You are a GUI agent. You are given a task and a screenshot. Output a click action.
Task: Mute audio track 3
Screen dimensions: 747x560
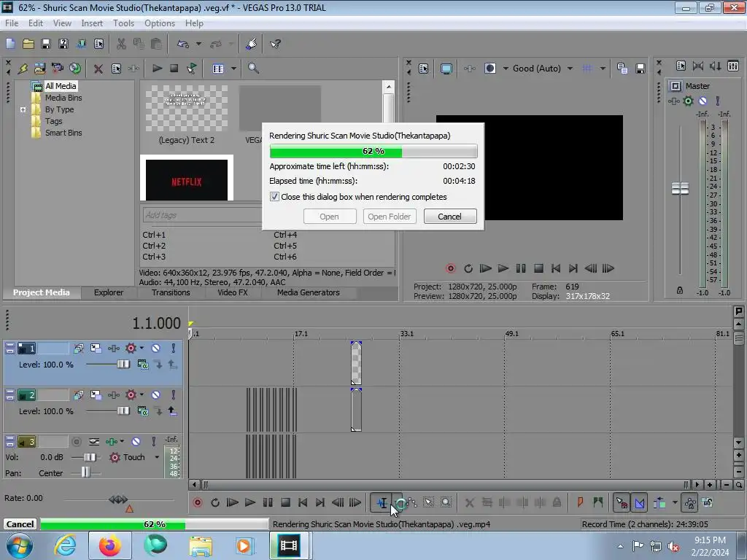(x=136, y=442)
